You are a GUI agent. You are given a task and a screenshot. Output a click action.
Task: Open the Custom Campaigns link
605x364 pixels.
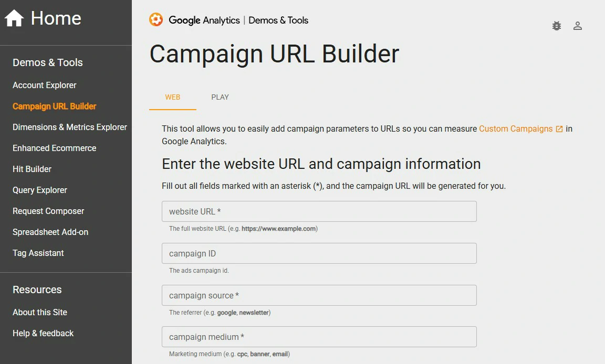pyautogui.click(x=516, y=129)
